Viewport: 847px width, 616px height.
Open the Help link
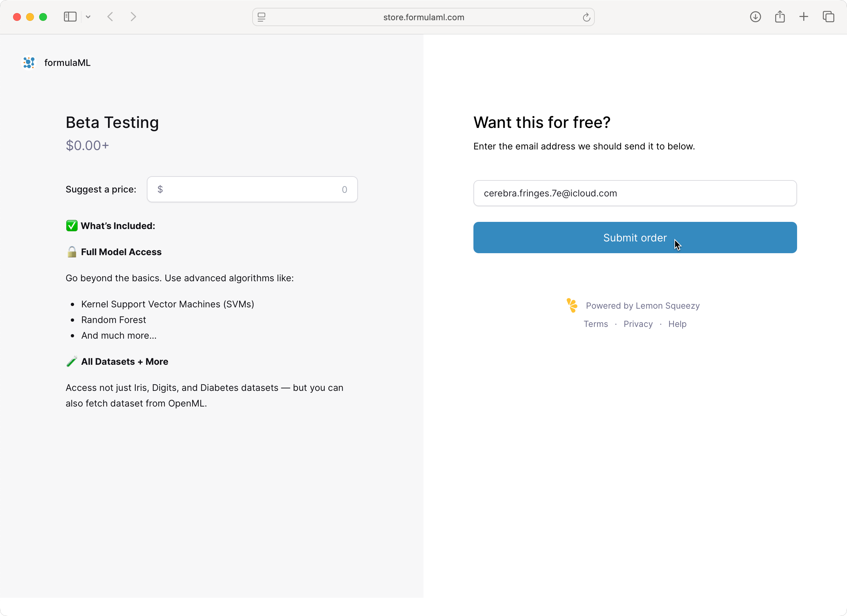pos(677,324)
